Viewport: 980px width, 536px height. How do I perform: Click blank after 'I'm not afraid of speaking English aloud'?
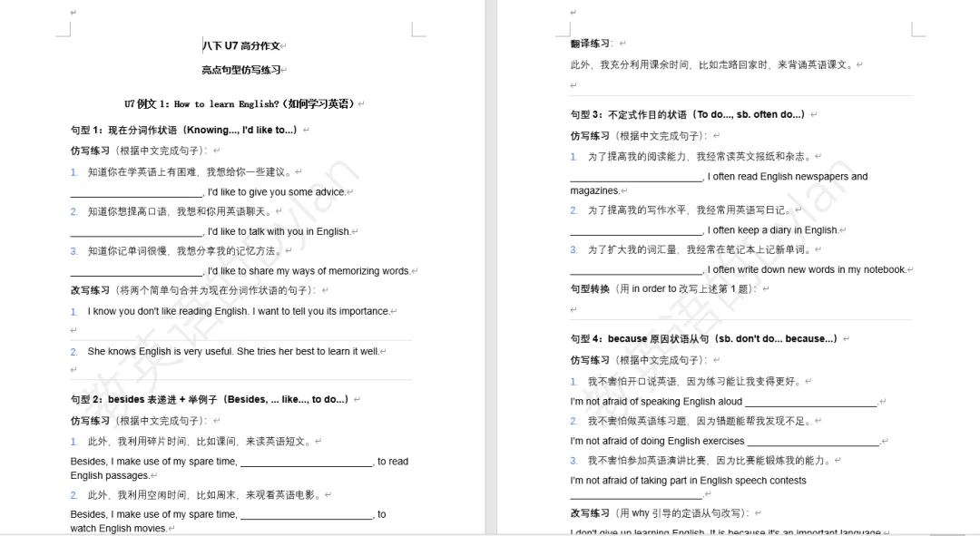[811, 402]
